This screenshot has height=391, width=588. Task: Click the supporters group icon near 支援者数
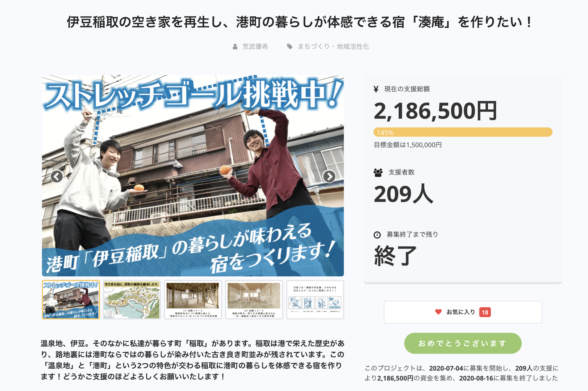coord(378,173)
